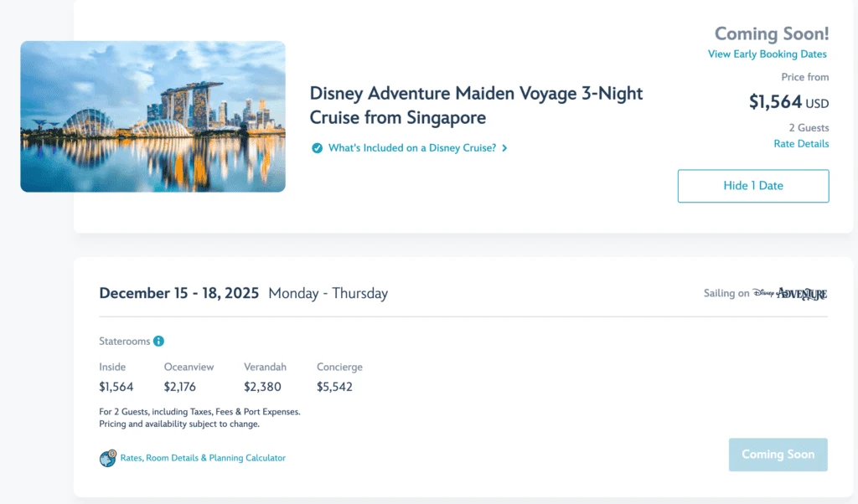This screenshot has width=858, height=504.
Task: Click the $1,564 USD price from amount
Action: pos(788,103)
